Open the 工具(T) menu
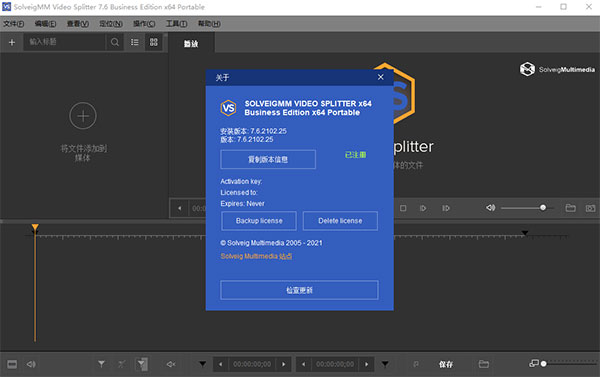This screenshot has height=377, width=600. point(176,24)
